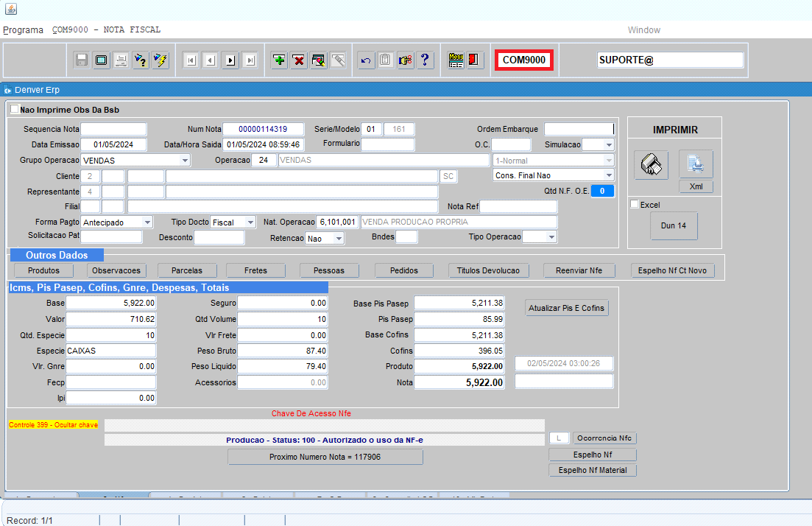Click the Save diskette toolbar icon

tap(81, 60)
